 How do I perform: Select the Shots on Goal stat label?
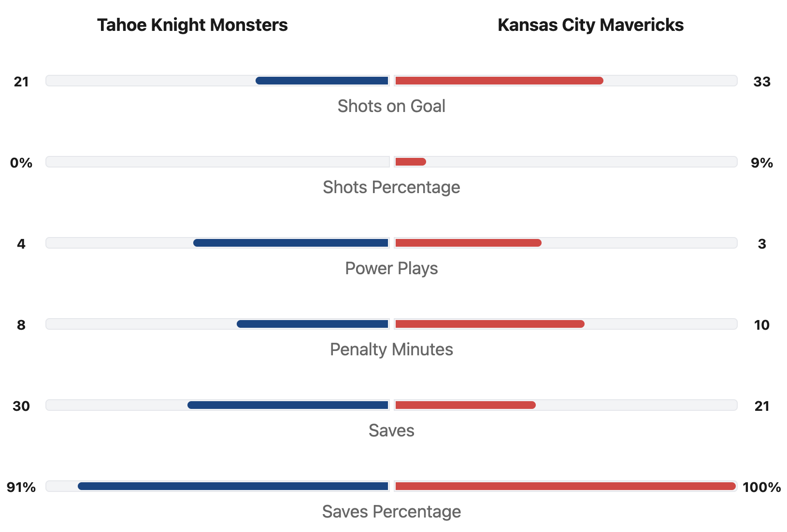coord(391,106)
